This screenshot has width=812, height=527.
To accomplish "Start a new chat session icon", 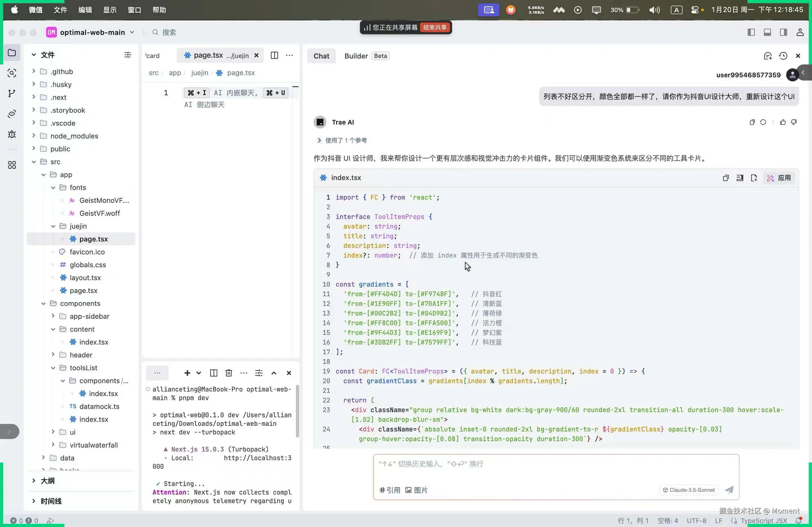I will 768,56.
